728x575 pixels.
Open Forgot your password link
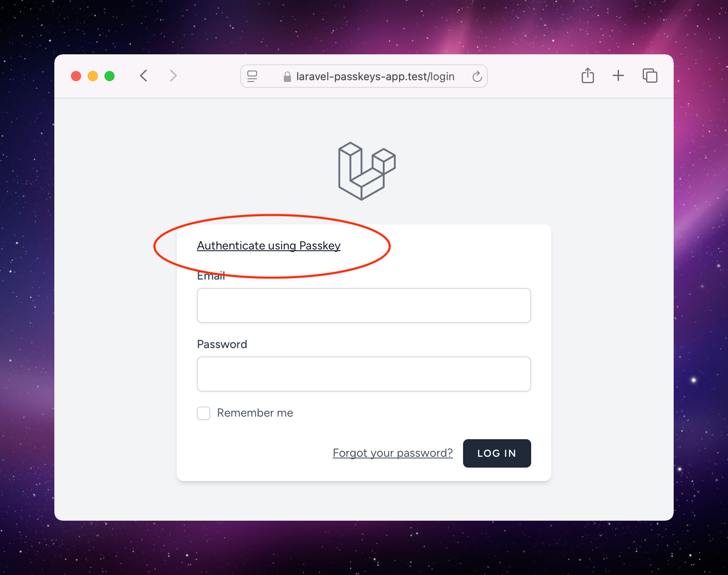393,453
